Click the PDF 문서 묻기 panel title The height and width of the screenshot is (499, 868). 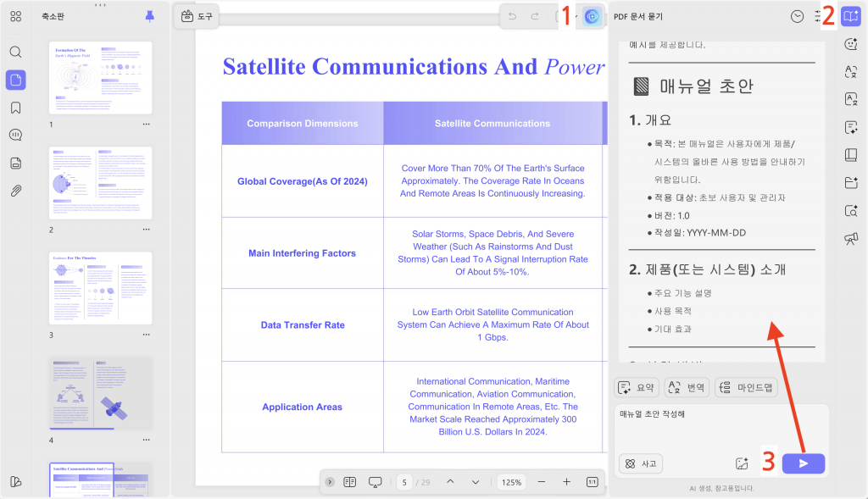click(638, 17)
